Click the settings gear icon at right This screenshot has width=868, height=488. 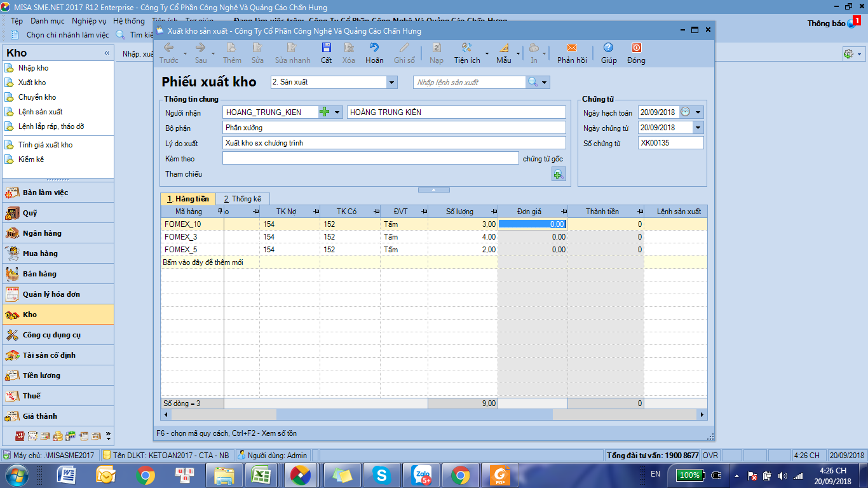848,54
